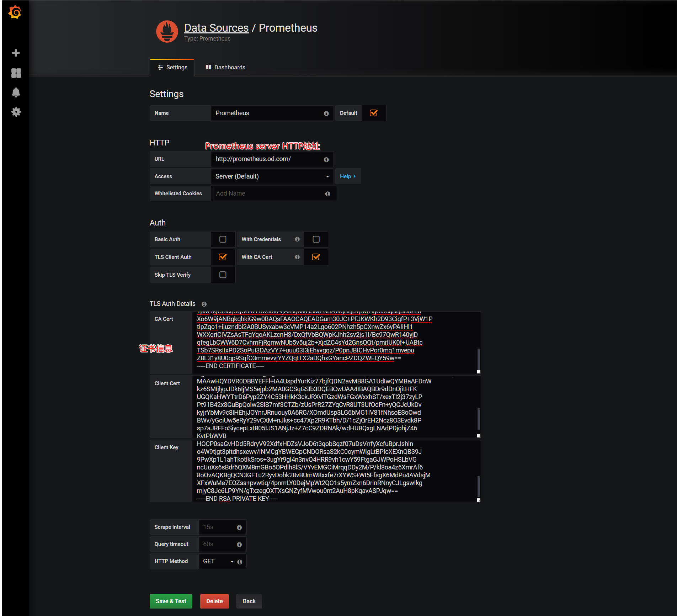This screenshot has height=616, width=677.
Task: Click the 'Basic Auth' label
Action: coord(167,239)
